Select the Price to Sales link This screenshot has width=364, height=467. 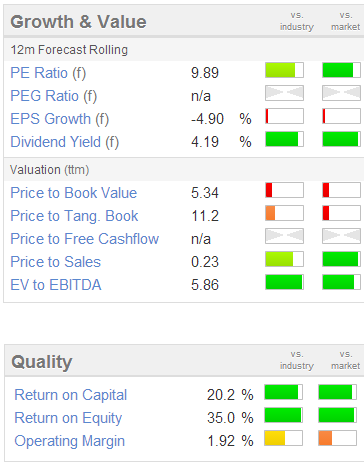(x=56, y=262)
